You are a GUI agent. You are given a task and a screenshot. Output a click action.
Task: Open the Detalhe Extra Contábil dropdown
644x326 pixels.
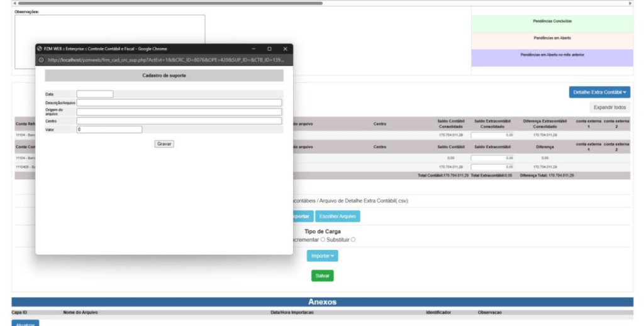coord(599,92)
